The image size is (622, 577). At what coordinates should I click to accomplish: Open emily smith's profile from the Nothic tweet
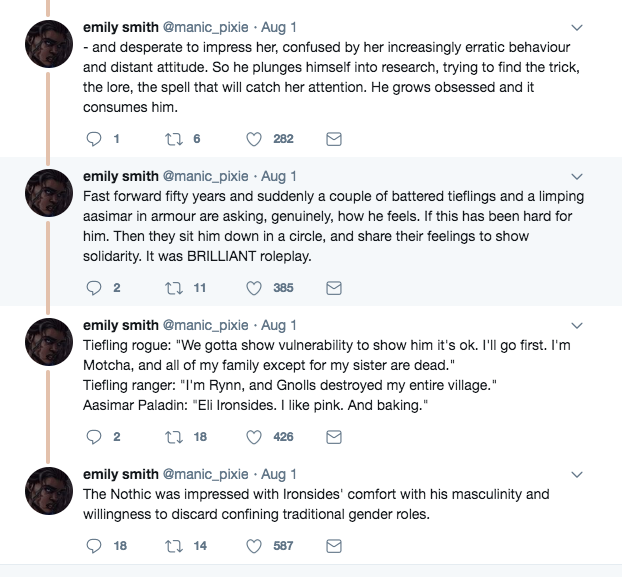click(x=120, y=475)
